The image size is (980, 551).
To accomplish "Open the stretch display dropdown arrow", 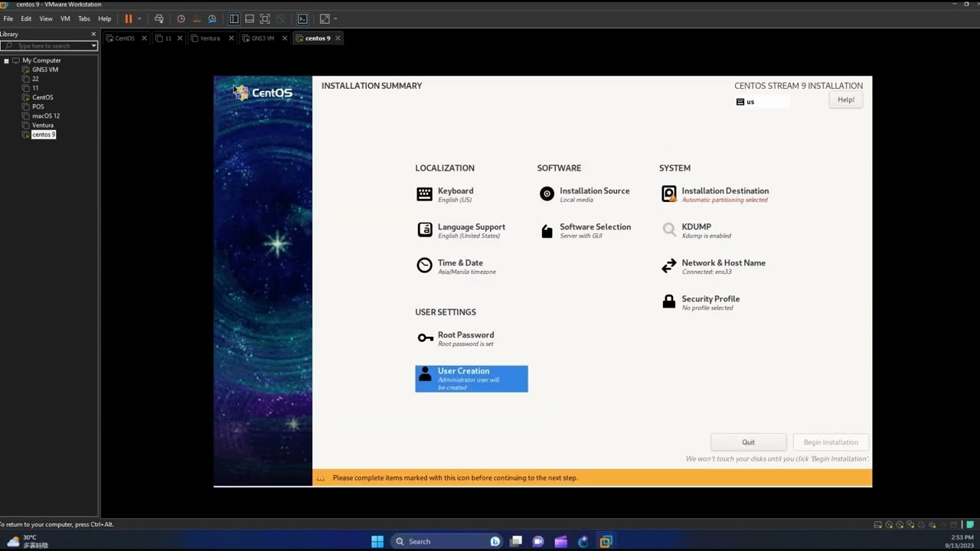I will point(335,18).
